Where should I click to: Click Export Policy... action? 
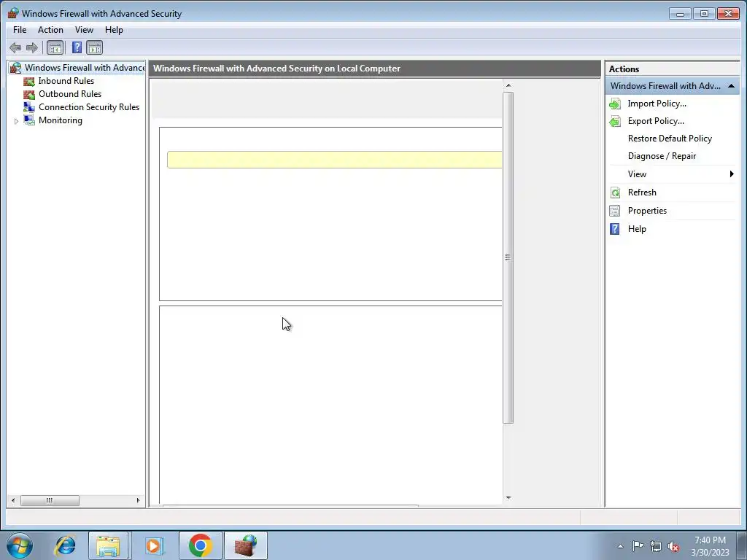(x=656, y=121)
